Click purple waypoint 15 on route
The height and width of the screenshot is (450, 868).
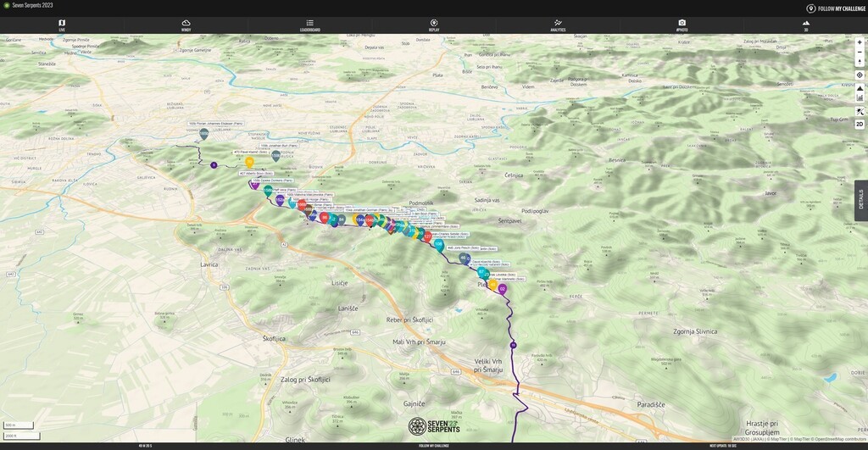513,346
